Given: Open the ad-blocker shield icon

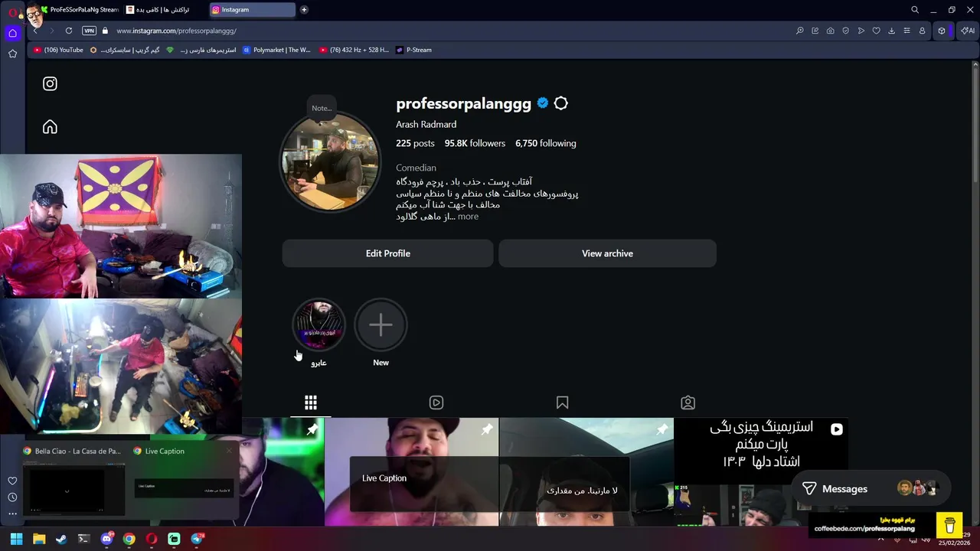Looking at the screenshot, I should (x=846, y=31).
